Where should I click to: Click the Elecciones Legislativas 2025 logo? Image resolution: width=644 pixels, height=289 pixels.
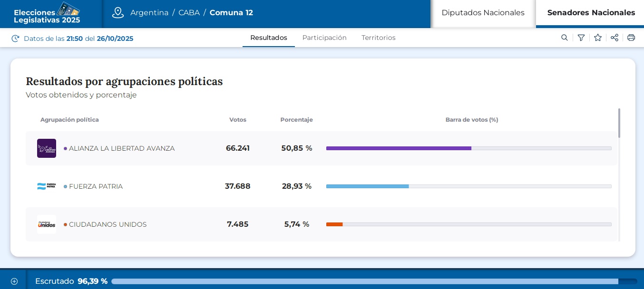coord(47,13)
